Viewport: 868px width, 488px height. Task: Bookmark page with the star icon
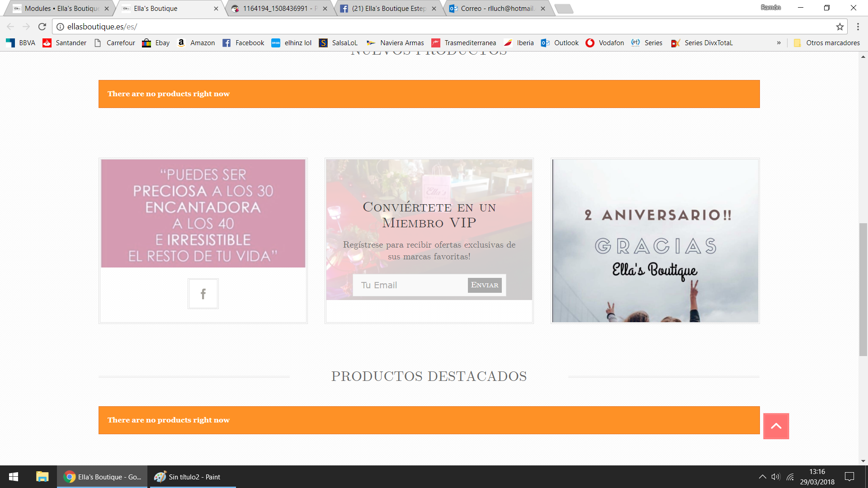(840, 27)
